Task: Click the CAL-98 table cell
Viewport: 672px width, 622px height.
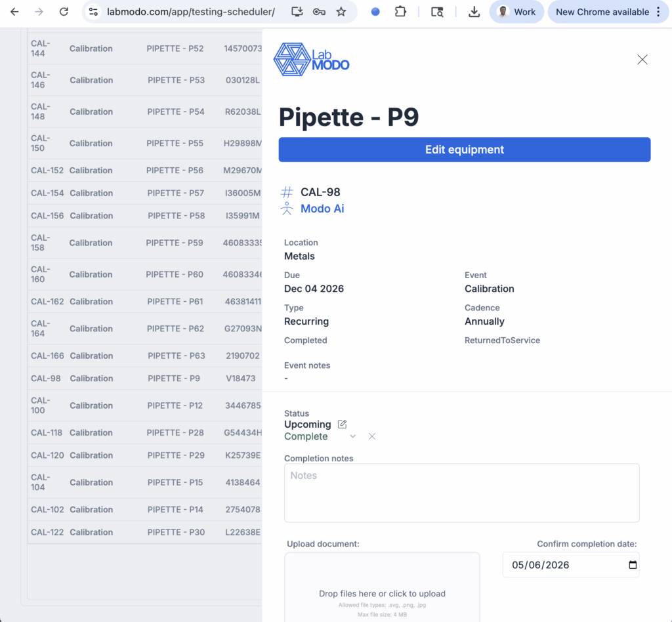Action: 45,379
